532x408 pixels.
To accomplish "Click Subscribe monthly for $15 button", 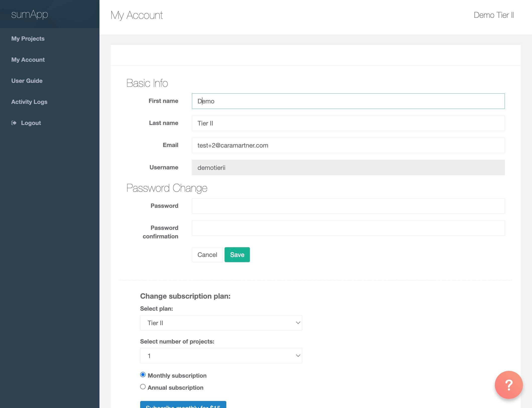I will [x=183, y=405].
